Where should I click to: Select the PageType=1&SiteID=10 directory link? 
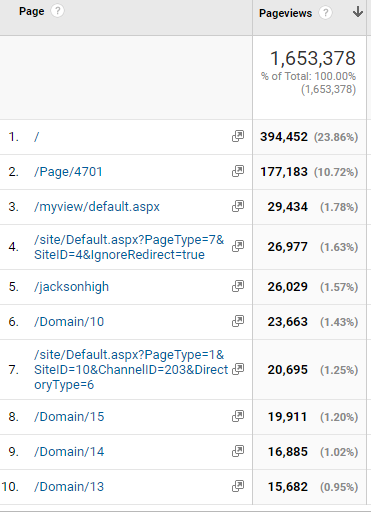point(131,370)
